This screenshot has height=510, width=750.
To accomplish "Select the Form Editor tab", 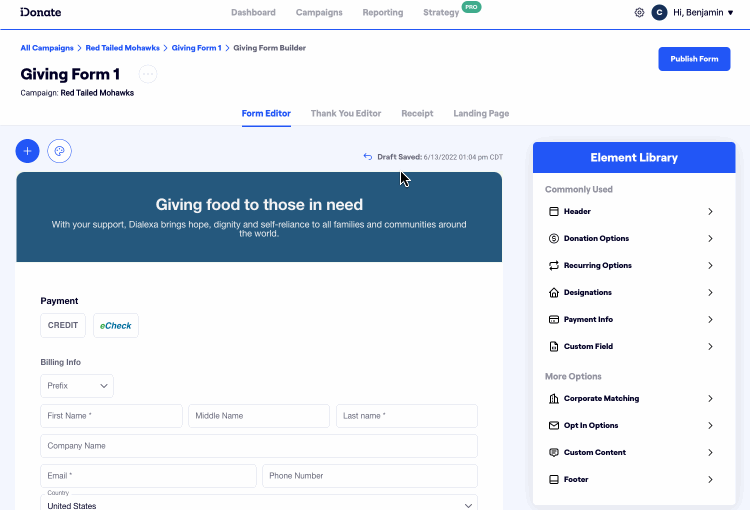I will click(x=266, y=113).
